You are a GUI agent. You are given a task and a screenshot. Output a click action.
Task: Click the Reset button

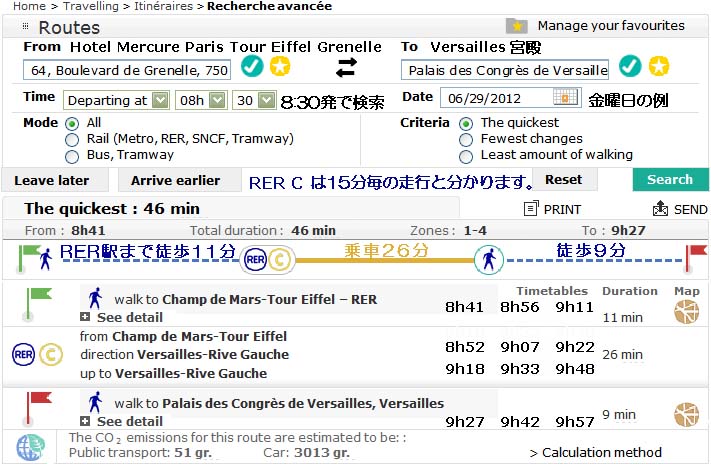point(565,180)
